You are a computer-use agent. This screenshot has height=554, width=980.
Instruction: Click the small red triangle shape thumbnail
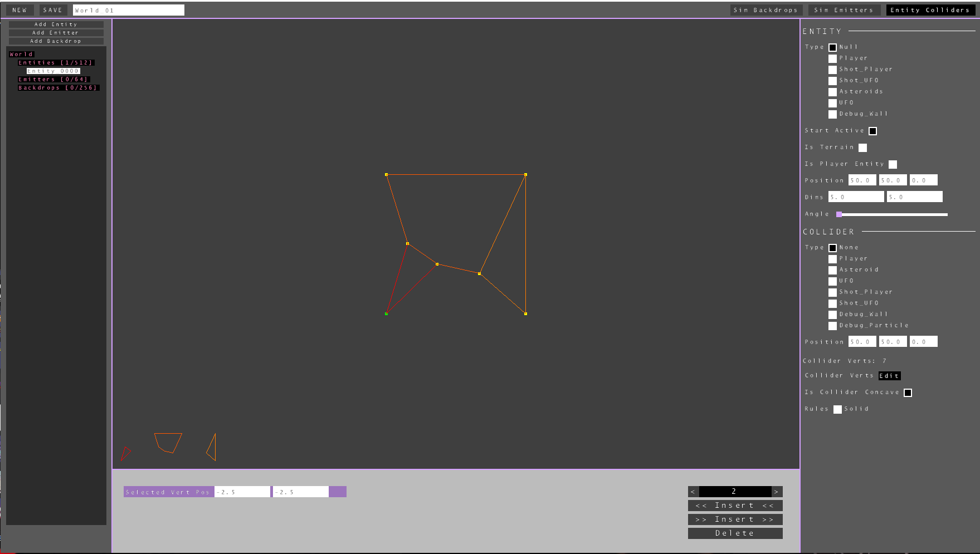point(125,453)
